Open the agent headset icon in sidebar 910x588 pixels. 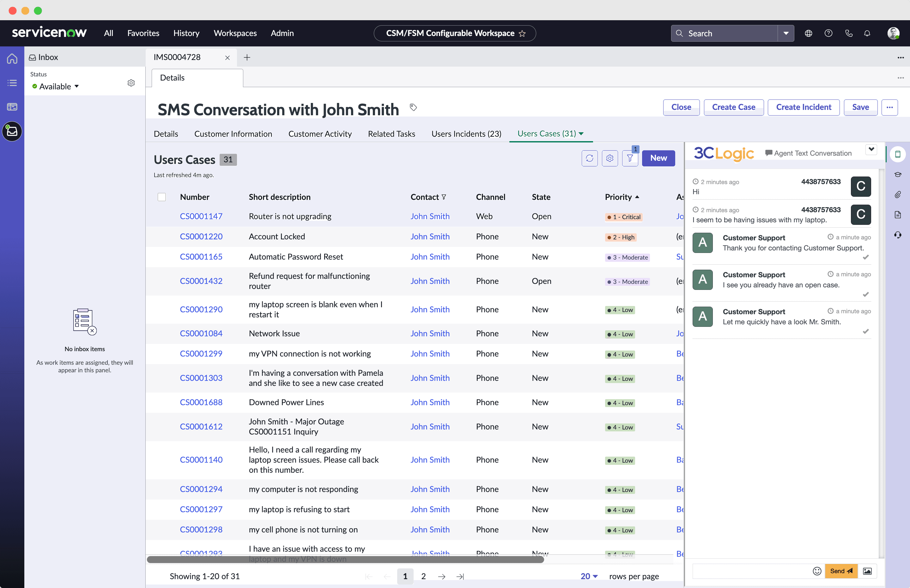pos(898,235)
